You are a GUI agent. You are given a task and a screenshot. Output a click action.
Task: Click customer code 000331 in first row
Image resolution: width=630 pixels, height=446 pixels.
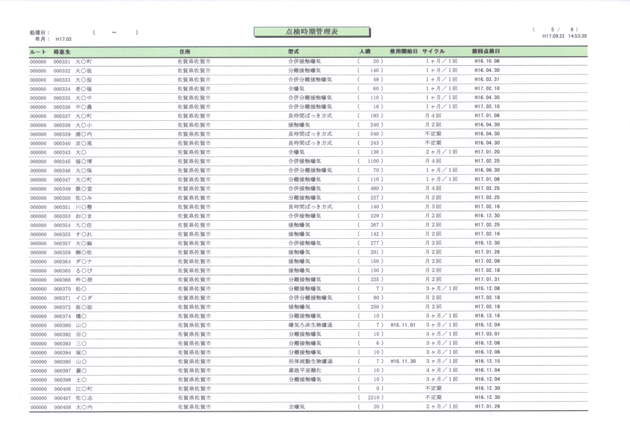point(61,61)
